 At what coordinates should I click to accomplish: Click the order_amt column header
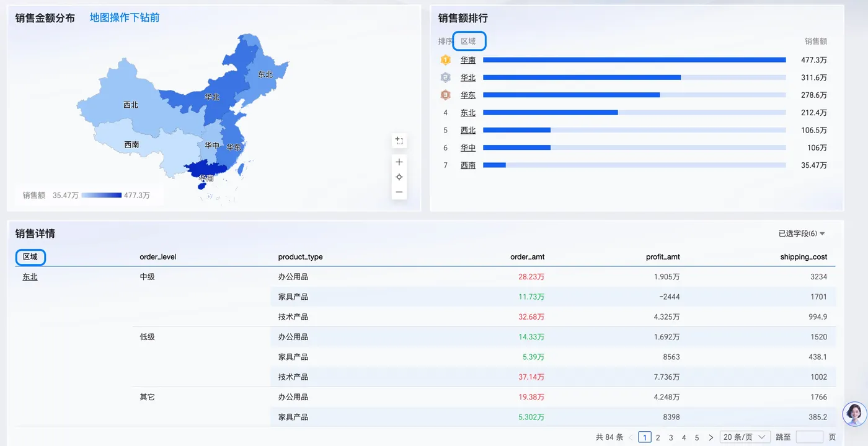pyautogui.click(x=528, y=257)
